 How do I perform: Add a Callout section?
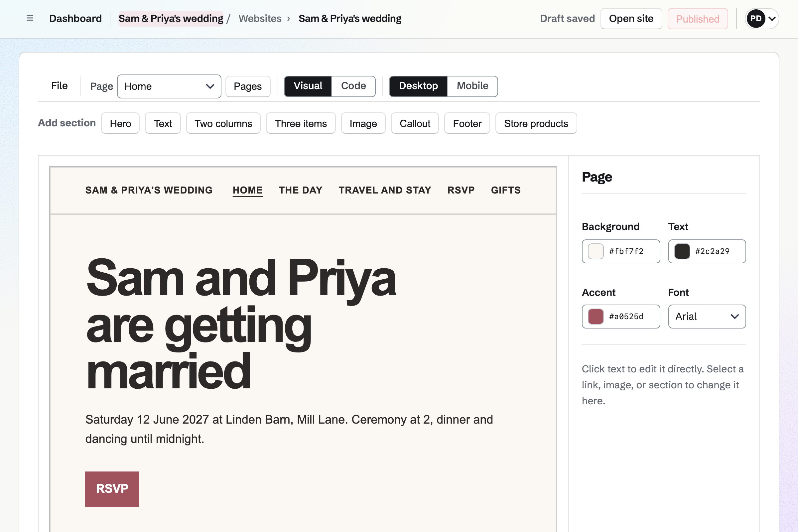[x=415, y=123]
